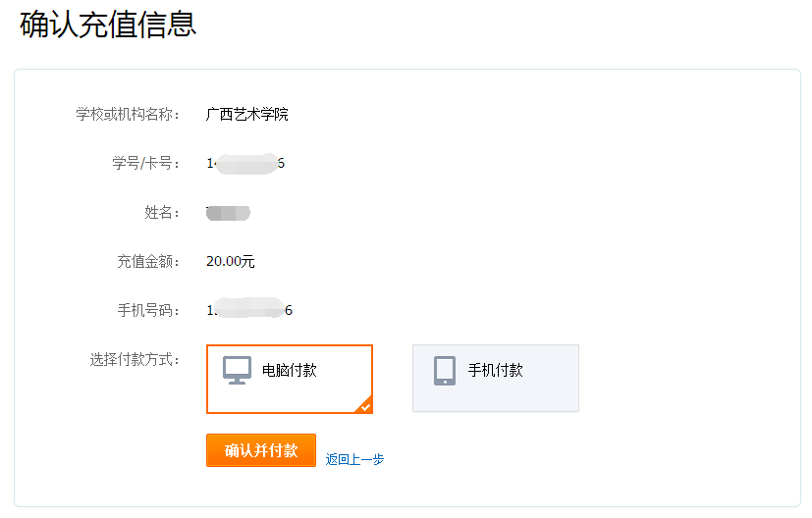Go back via the 返回上一步 link

(354, 459)
